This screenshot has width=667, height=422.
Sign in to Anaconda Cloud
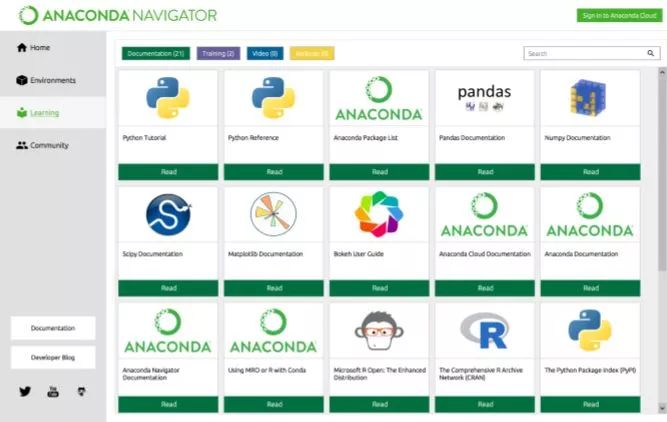pos(619,15)
